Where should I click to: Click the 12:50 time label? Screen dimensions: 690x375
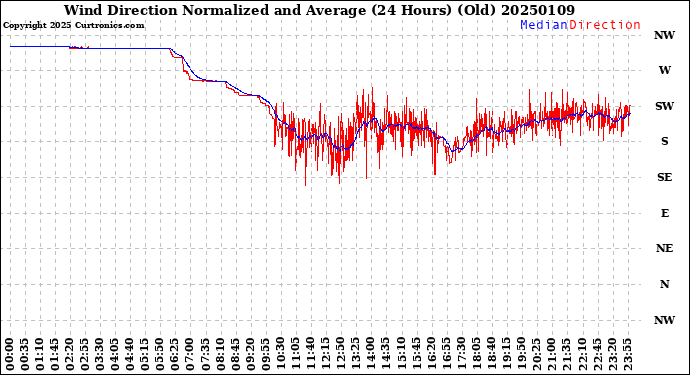coord(341,355)
